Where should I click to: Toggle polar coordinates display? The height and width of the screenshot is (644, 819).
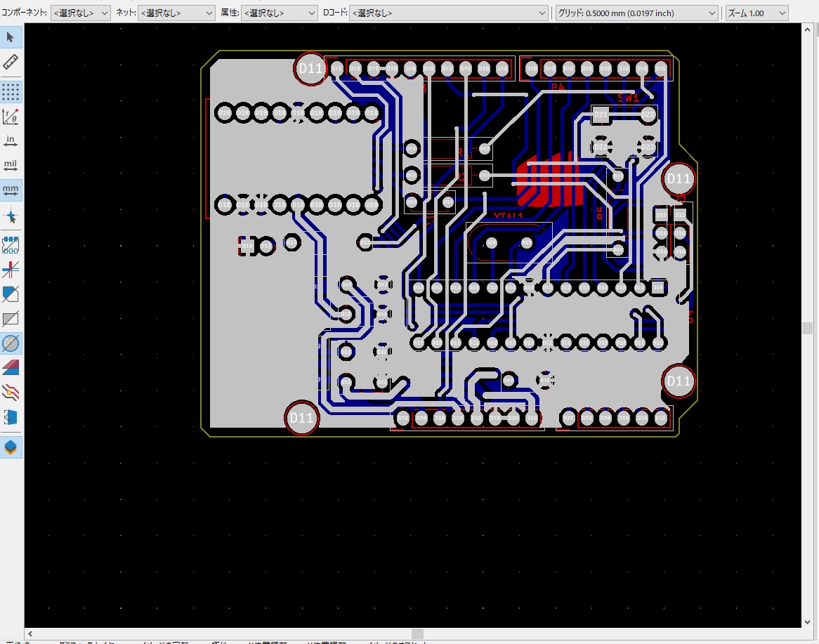tap(11, 116)
